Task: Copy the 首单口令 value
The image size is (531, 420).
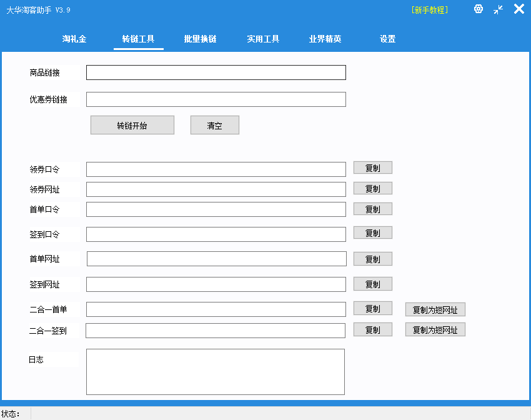Action: 373,209
